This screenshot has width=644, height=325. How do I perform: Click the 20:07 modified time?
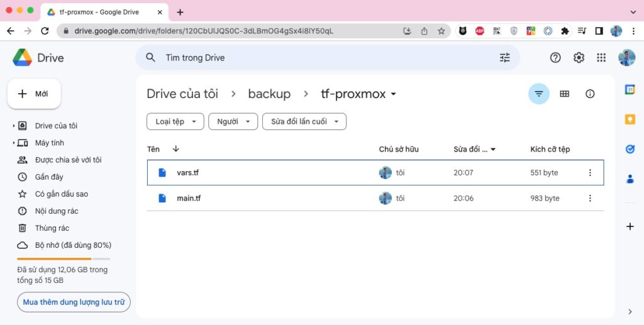pos(464,173)
